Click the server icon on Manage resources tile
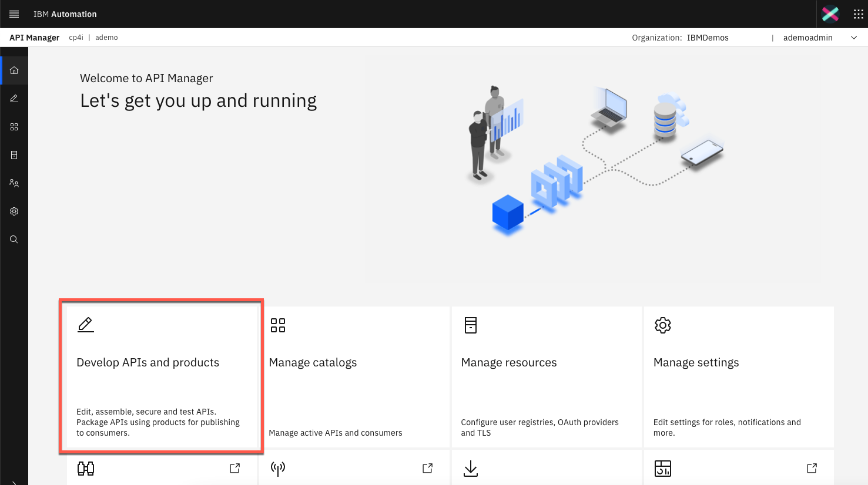 (x=471, y=325)
